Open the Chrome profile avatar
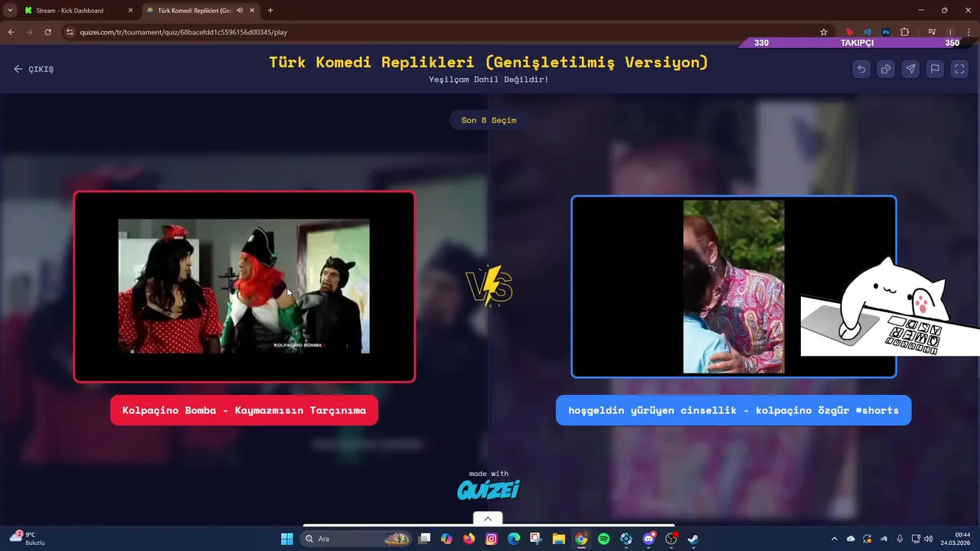This screenshot has width=980, height=551. click(951, 32)
